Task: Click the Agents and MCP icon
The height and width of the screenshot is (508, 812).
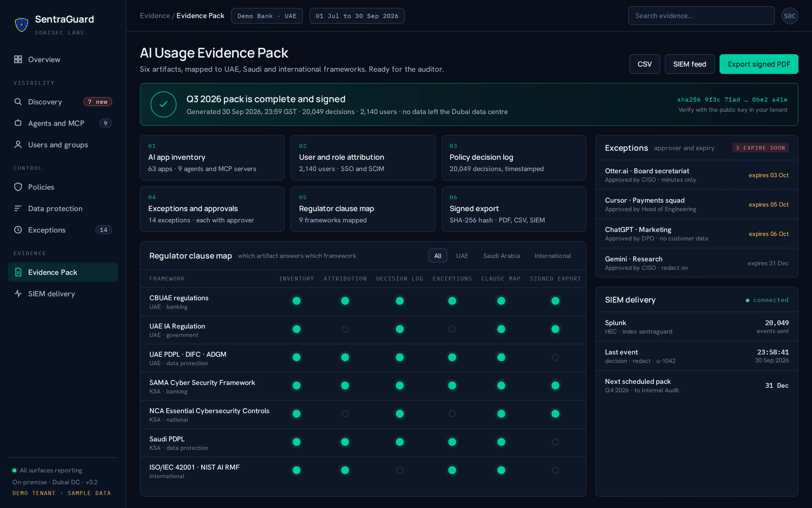Action: pos(18,123)
